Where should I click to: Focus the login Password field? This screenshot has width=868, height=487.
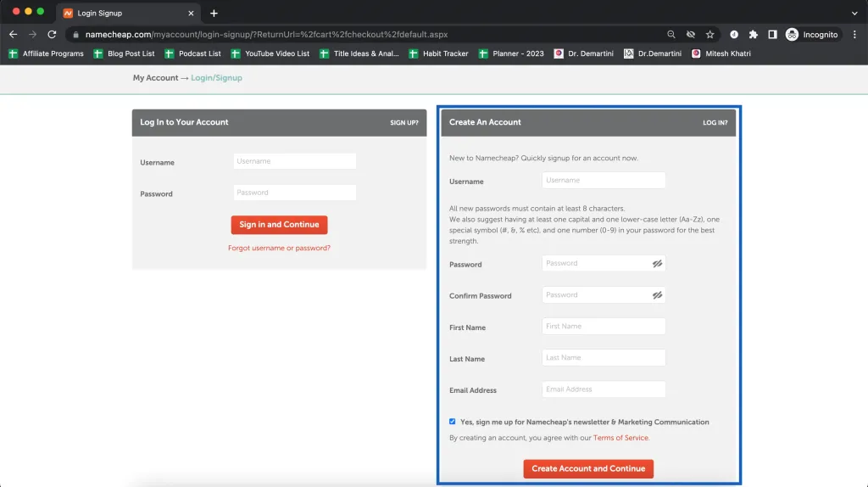pyautogui.click(x=294, y=193)
